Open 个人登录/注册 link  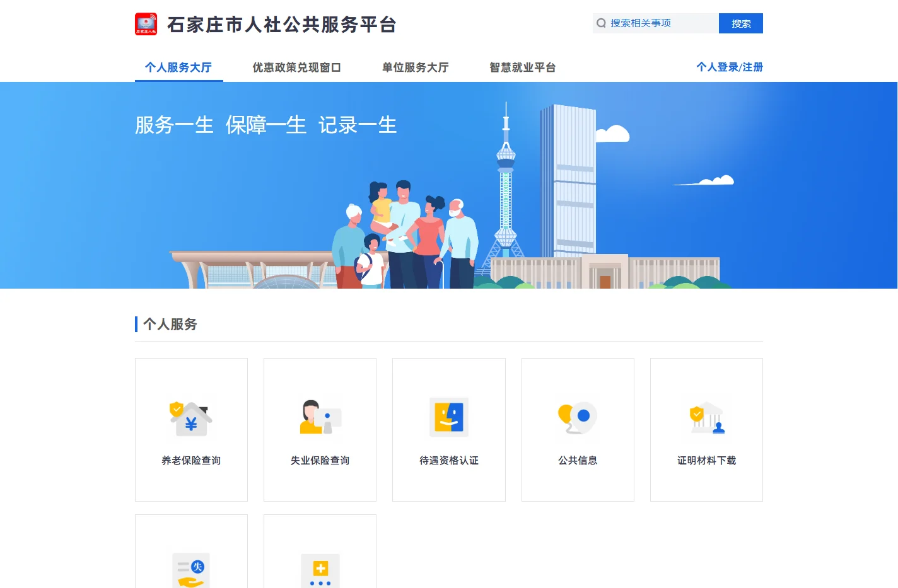coord(730,67)
